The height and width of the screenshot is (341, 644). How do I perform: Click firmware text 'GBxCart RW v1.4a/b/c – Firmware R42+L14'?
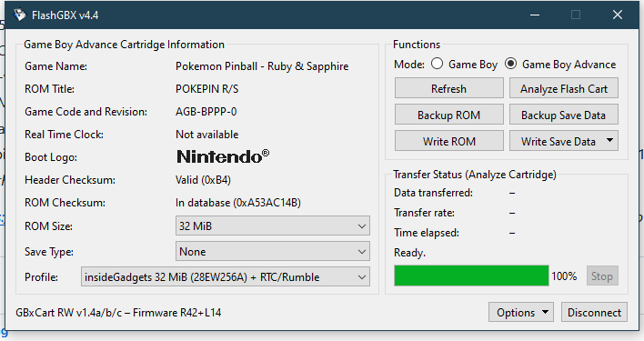pos(118,313)
